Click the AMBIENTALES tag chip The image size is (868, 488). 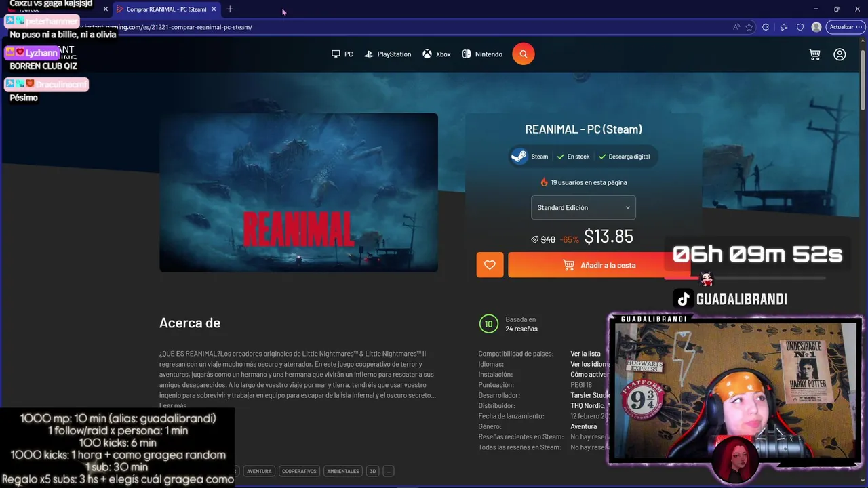coord(343,471)
